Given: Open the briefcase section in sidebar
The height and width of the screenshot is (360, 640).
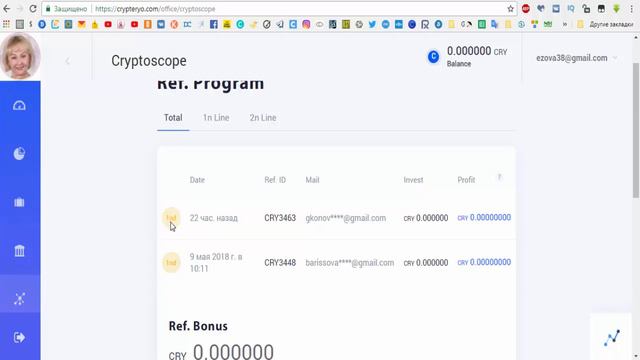Looking at the screenshot, I should (19, 202).
